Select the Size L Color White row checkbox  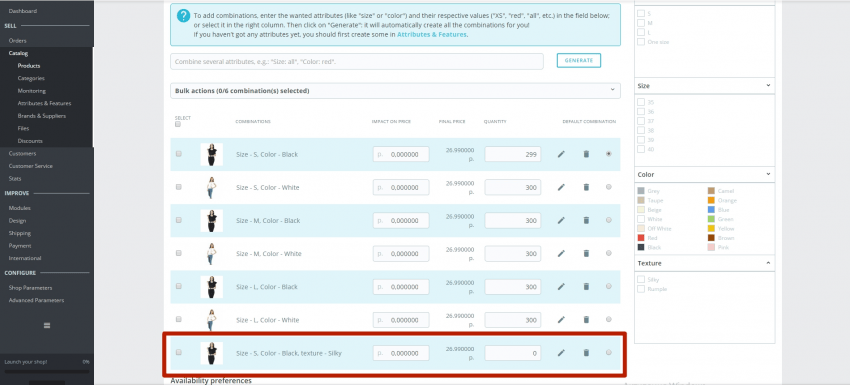179,319
